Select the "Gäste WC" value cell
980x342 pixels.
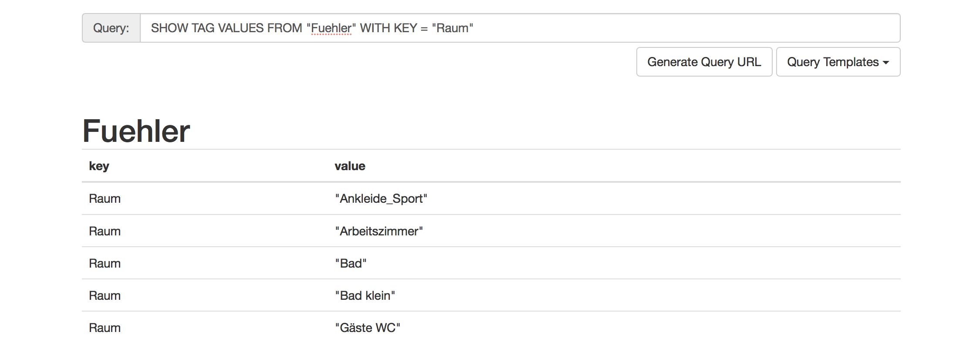click(x=368, y=328)
